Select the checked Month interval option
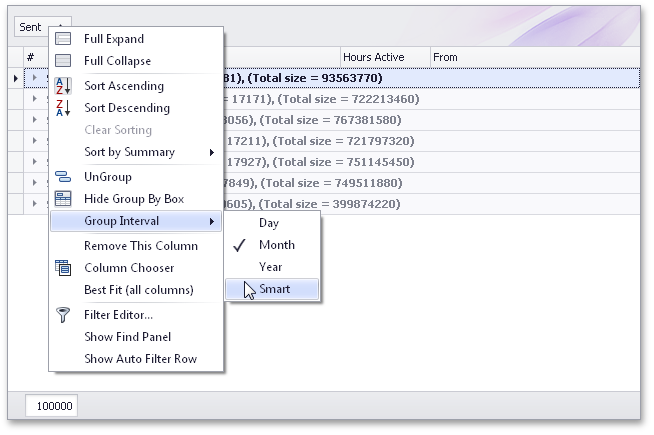This screenshot has height=435, width=654. point(276,245)
